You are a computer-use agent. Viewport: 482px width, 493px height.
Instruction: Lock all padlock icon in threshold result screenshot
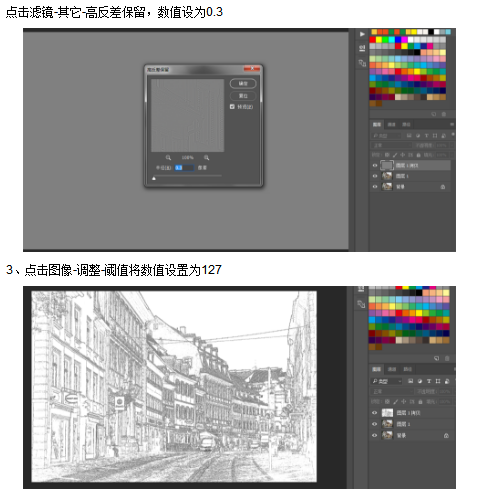click(420, 402)
